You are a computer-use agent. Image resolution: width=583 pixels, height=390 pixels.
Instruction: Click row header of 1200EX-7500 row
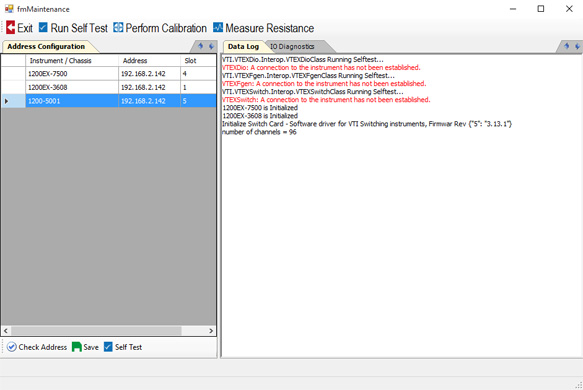tap(13, 74)
